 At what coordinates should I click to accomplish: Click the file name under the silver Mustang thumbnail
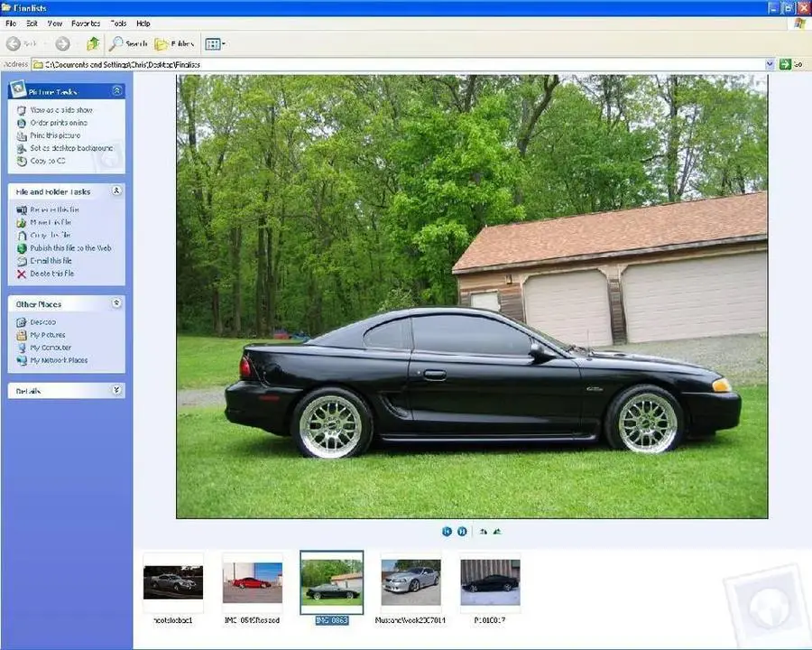pyautogui.click(x=411, y=620)
